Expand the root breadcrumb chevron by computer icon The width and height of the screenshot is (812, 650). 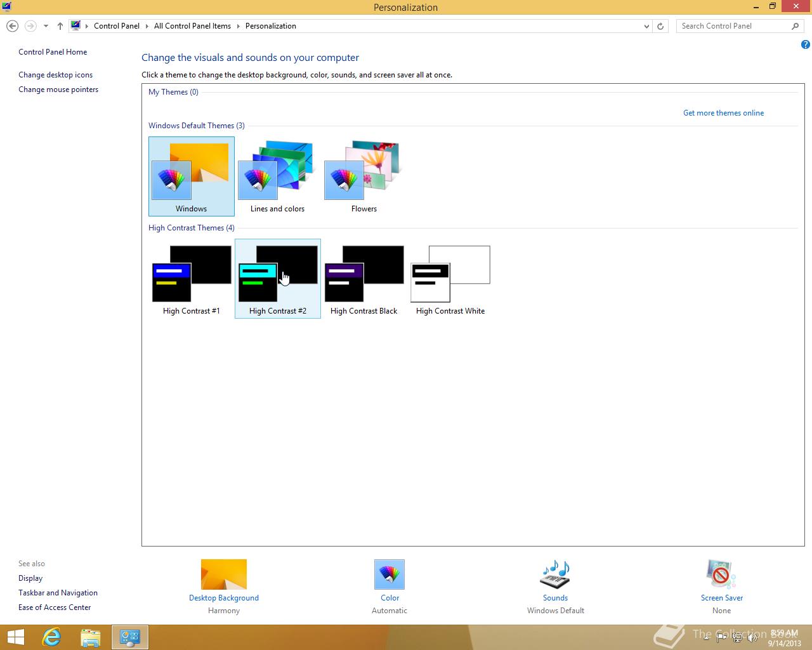click(x=88, y=26)
